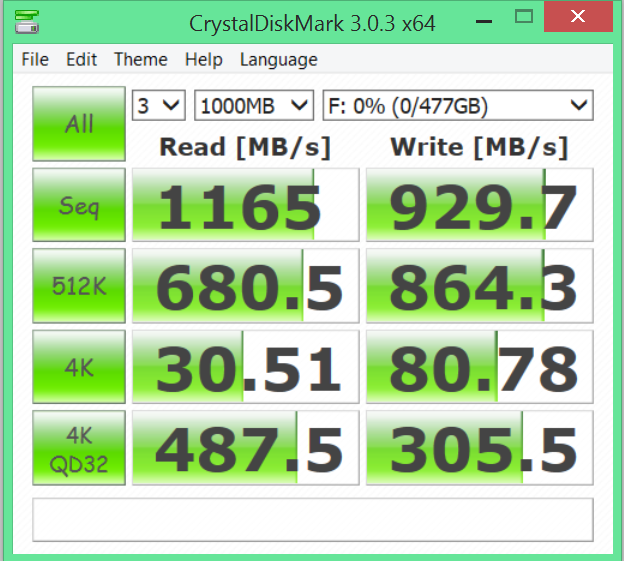Viewport: 624px width, 561px height.
Task: Click the 512K write result 864.3
Action: click(479, 286)
